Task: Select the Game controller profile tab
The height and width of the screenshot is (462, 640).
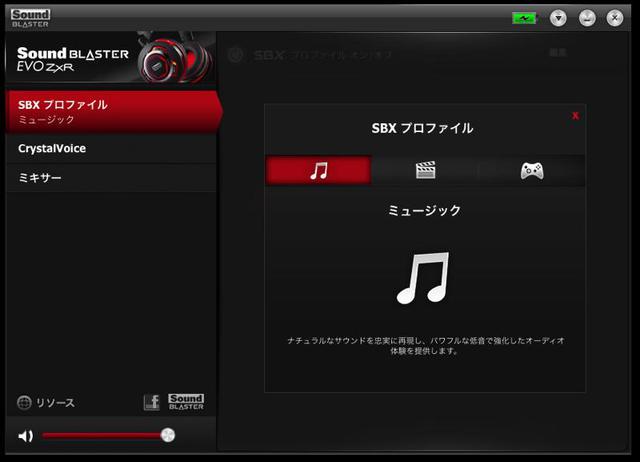Action: click(x=531, y=170)
